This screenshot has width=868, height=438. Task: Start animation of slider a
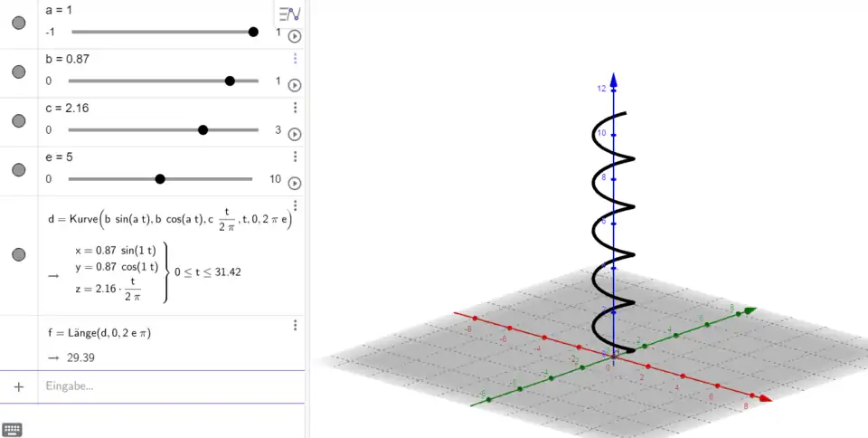(x=294, y=36)
